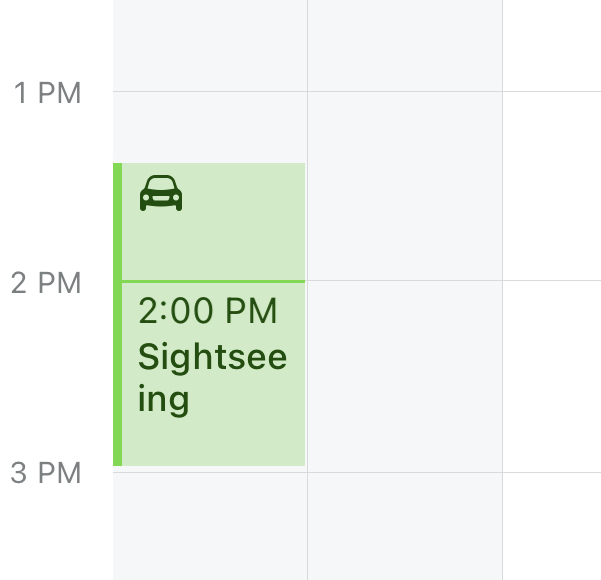Select the 3 PM time label
The image size is (601, 580).
[46, 473]
